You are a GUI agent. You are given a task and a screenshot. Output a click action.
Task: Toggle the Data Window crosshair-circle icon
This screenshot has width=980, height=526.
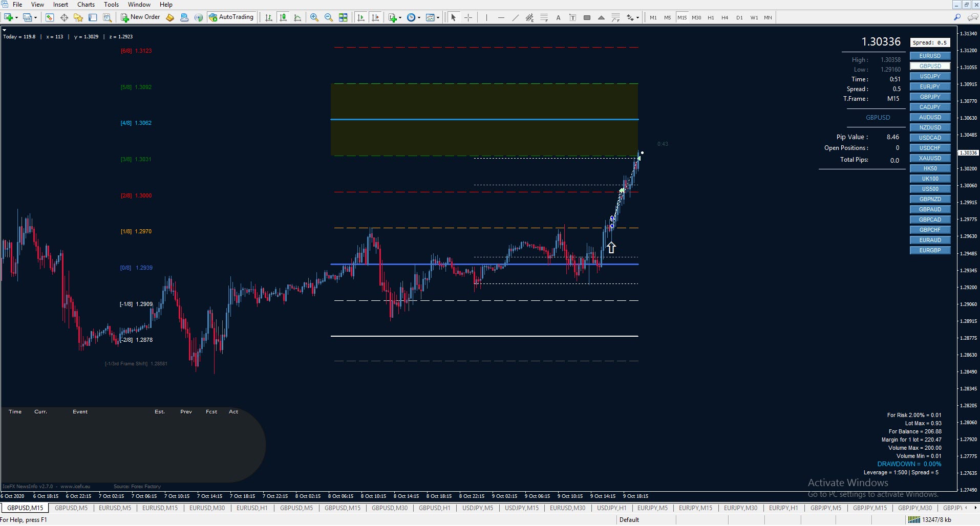[64, 17]
